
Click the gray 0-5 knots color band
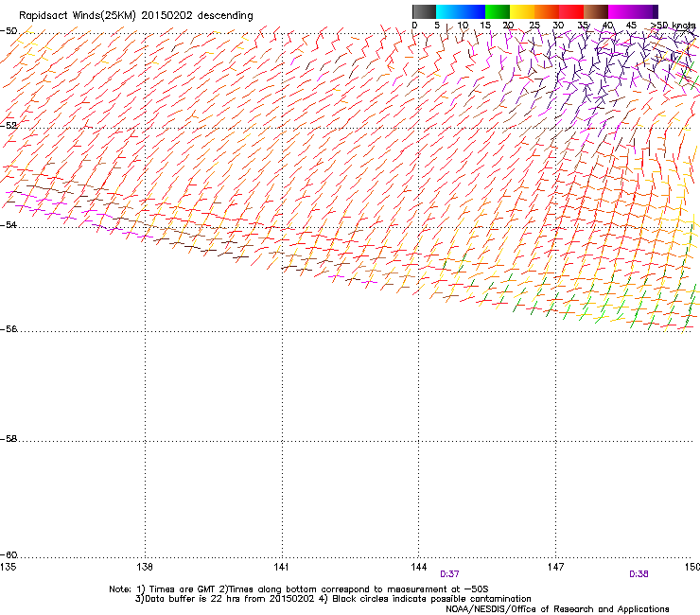(424, 11)
